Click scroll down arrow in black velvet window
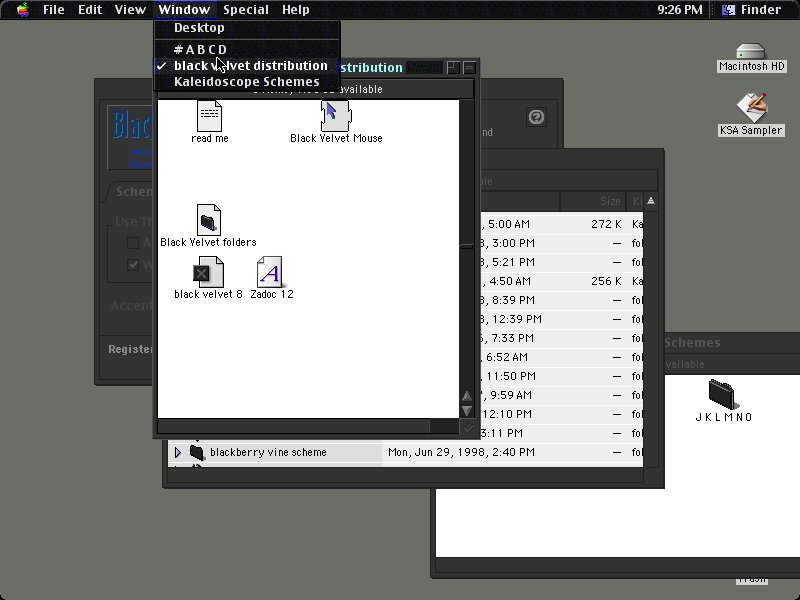800x600 pixels. [467, 410]
